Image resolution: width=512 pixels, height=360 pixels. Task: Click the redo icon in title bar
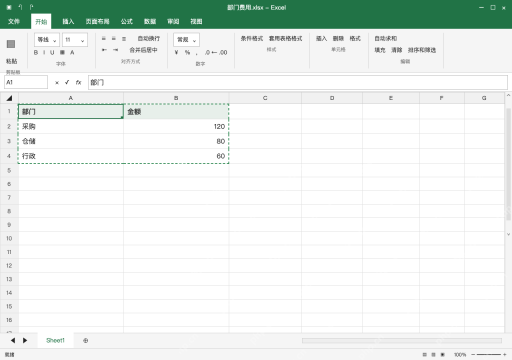[31, 7]
